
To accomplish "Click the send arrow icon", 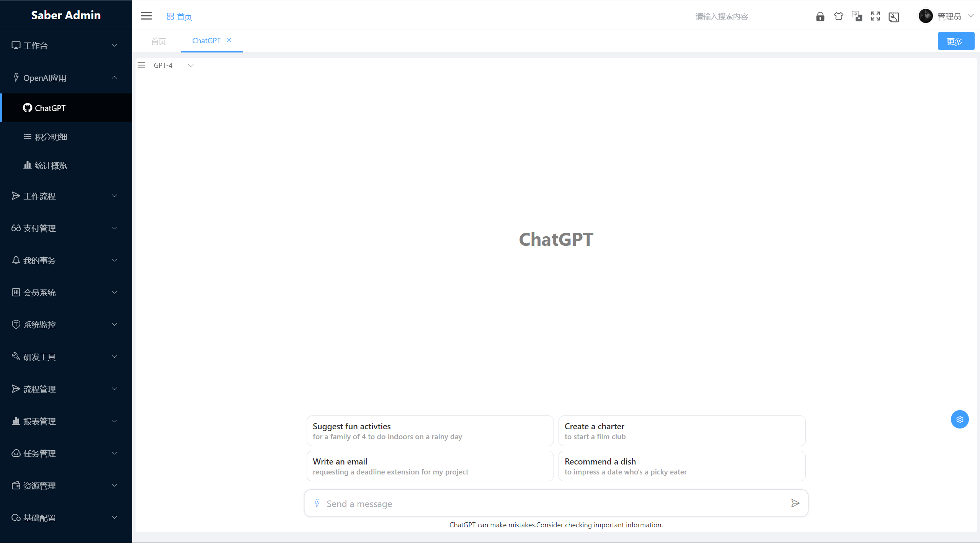I will (x=795, y=503).
